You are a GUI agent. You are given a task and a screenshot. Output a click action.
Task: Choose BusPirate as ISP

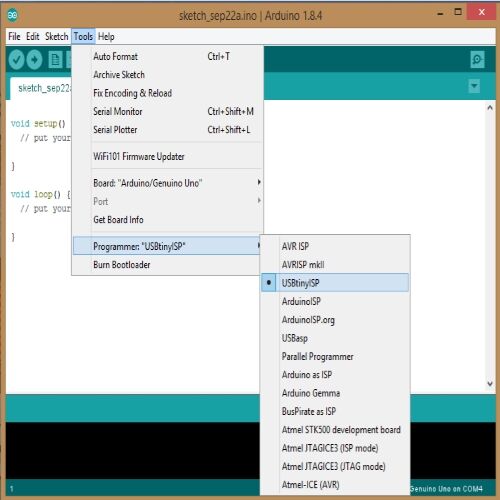(x=335, y=411)
